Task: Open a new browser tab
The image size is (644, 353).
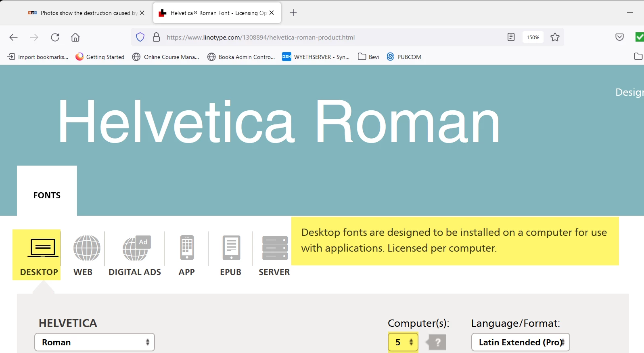Action: coord(293,13)
